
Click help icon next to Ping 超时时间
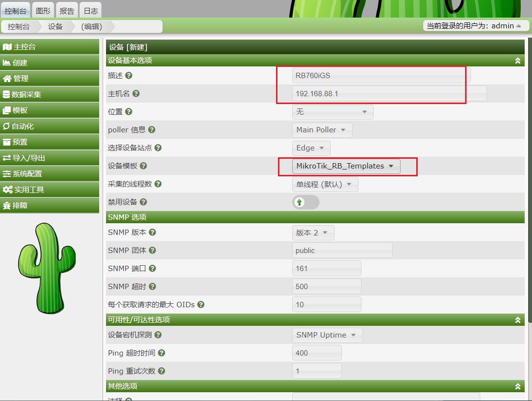tap(161, 353)
